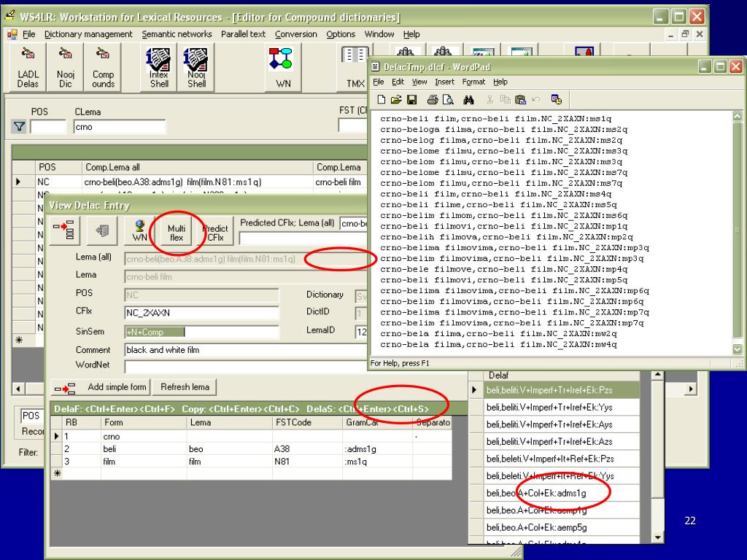The width and height of the screenshot is (747, 560).
Task: Open WordPad Insert menu
Action: coord(444,82)
